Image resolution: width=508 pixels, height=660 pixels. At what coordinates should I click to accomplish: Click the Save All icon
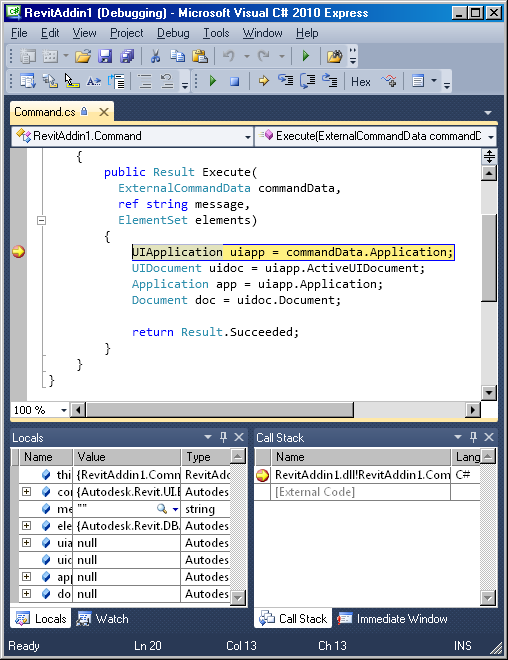click(127, 56)
